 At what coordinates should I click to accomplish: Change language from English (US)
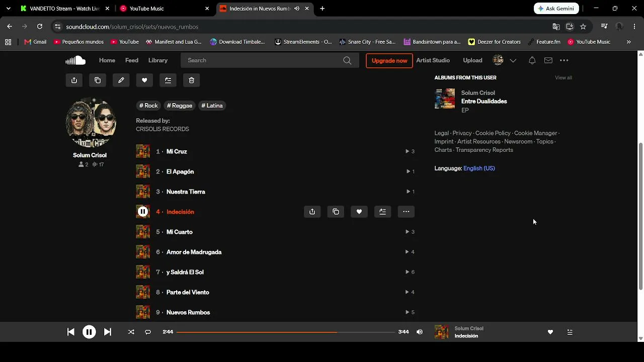[x=479, y=168]
